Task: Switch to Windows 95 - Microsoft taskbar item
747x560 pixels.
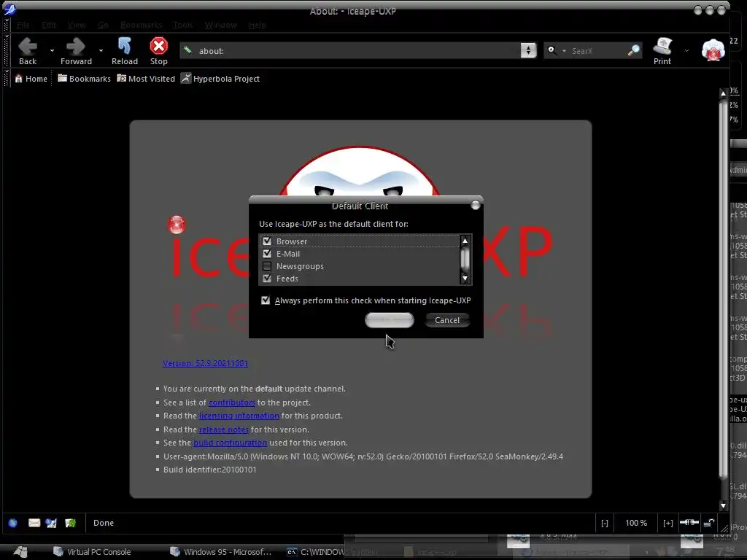Action: 221,552
